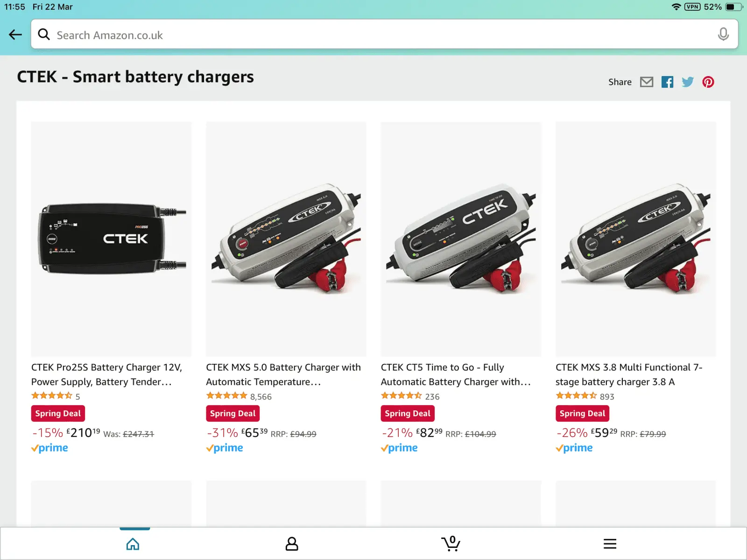Tap the microphone voice search icon
The image size is (747, 560).
pyautogui.click(x=723, y=35)
